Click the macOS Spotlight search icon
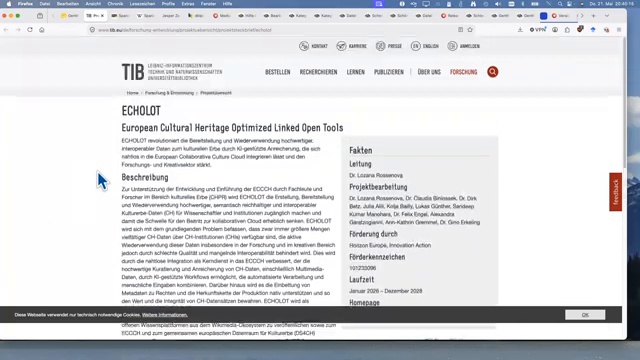 (x=560, y=4)
